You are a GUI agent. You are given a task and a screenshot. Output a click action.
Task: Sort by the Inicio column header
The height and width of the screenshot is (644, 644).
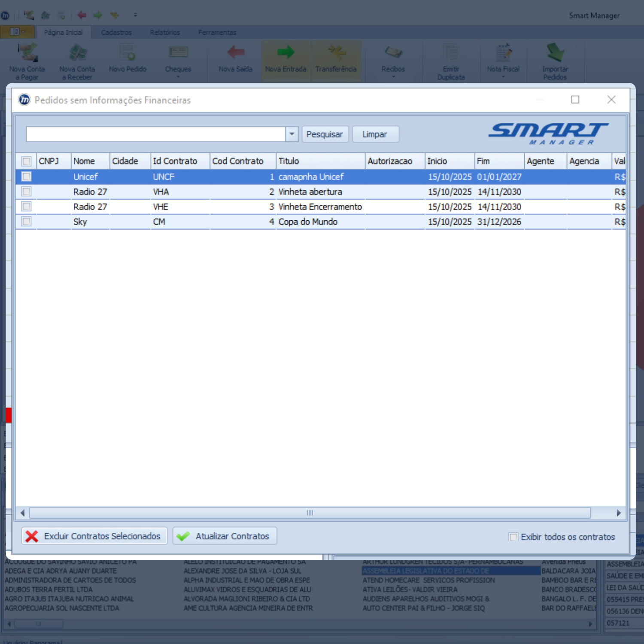coord(450,161)
